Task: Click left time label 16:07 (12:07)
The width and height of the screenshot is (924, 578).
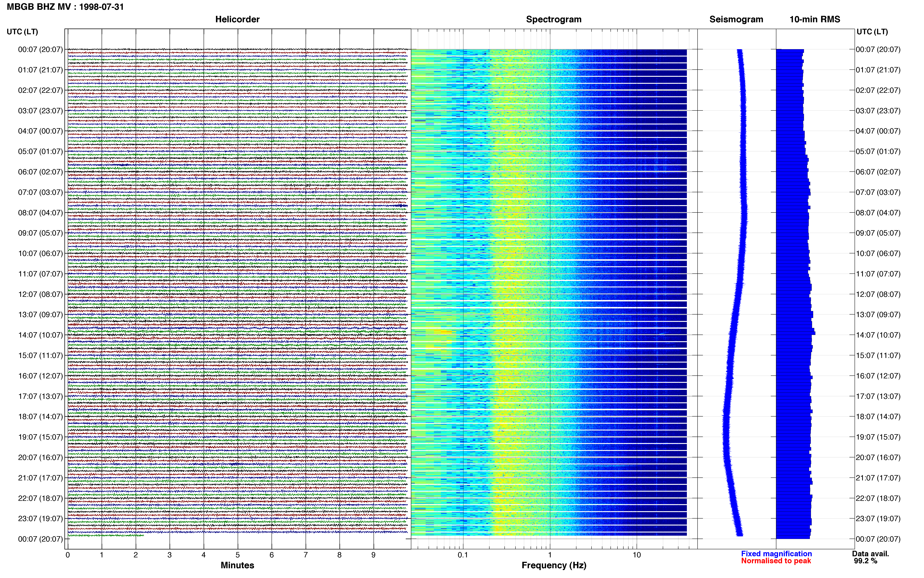Action: [40, 375]
